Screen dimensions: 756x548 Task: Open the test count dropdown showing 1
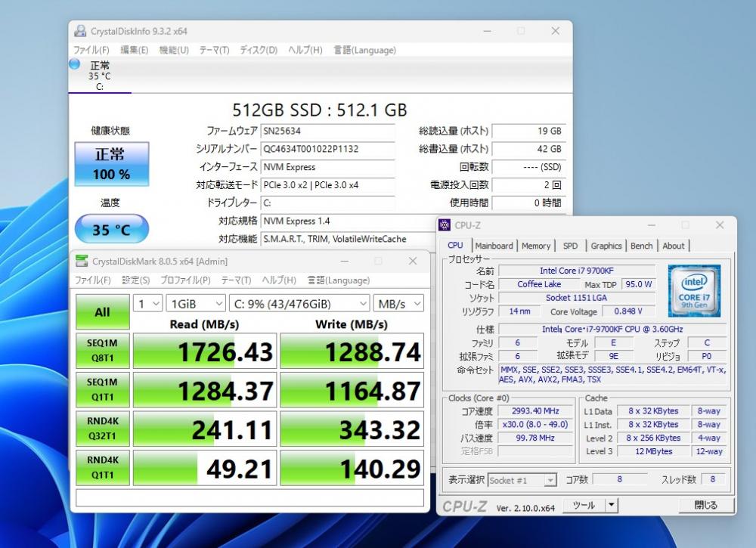coord(147,304)
